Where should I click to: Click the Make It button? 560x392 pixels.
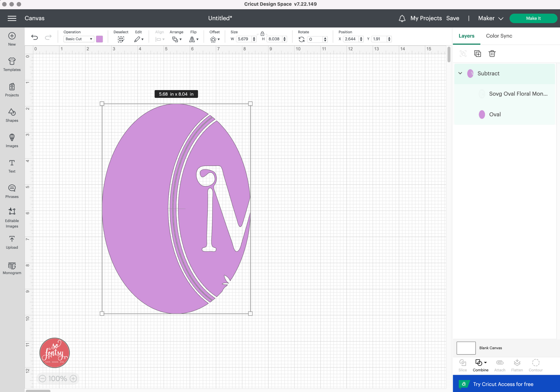coord(533,18)
